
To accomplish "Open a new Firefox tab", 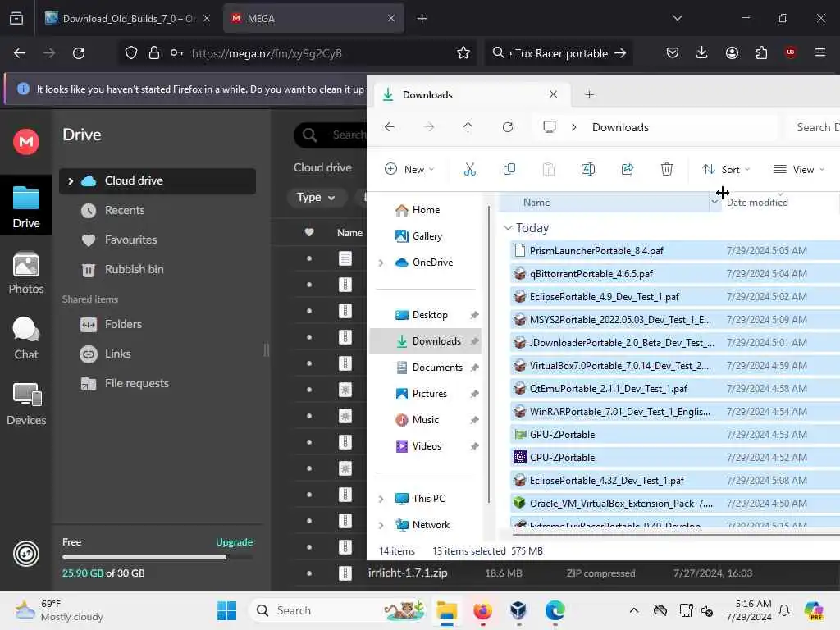I will click(x=422, y=18).
